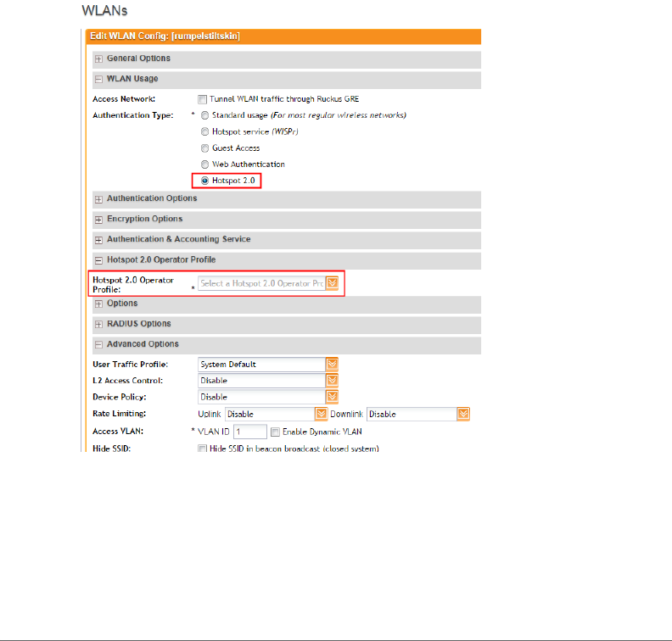
Task: Open the Downlink rate limiting dropdown
Action: click(463, 414)
